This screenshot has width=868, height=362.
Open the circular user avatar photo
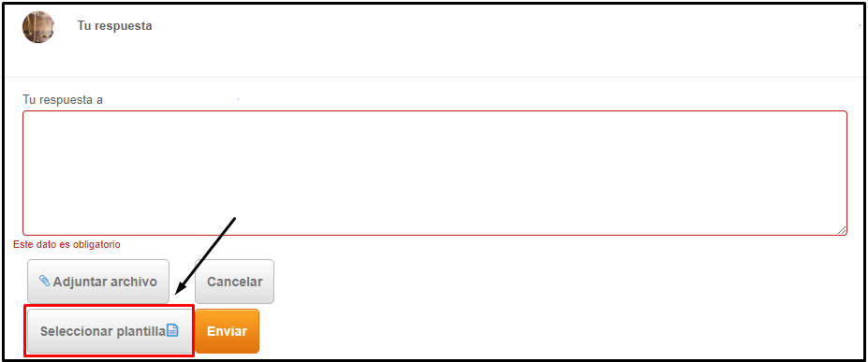[38, 26]
